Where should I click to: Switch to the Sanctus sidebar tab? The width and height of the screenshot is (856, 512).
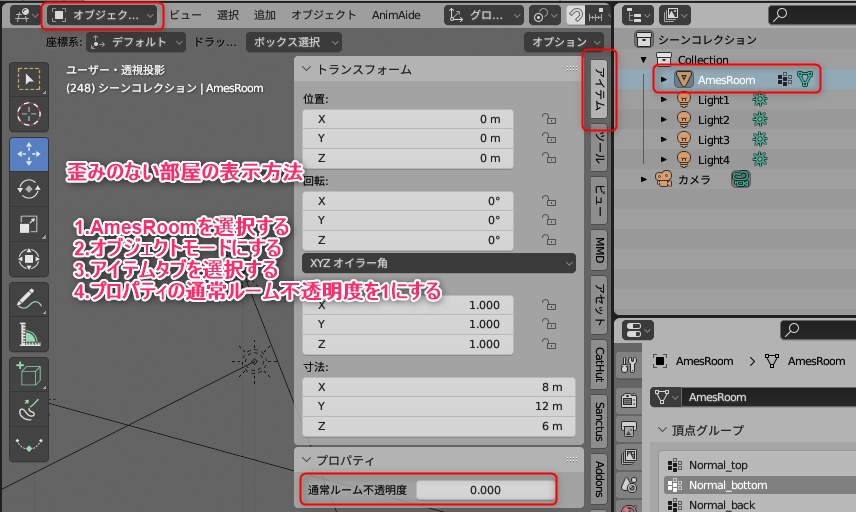[599, 421]
